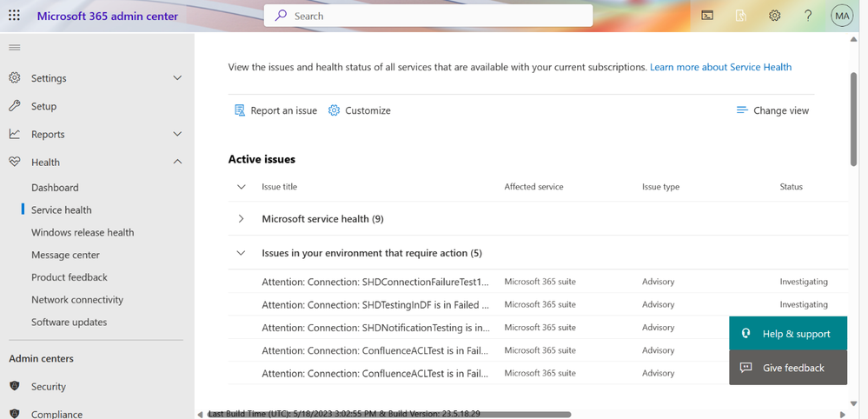Open the Change view menu
The width and height of the screenshot is (868, 419).
tap(772, 110)
